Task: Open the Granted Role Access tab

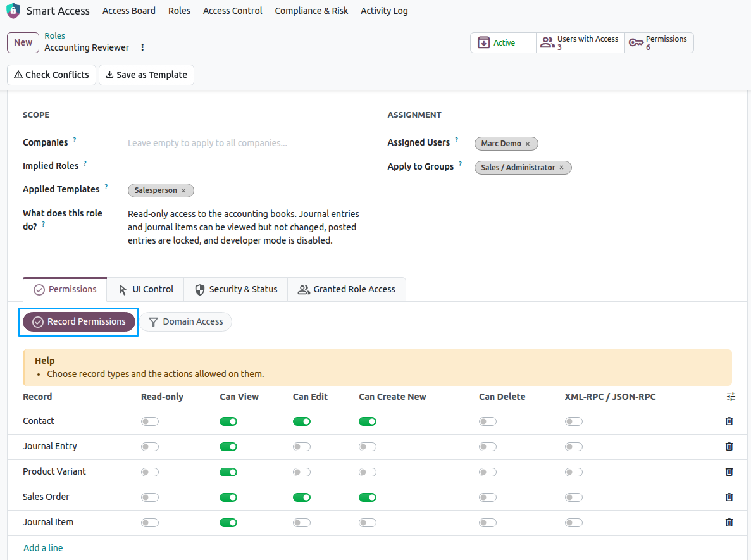Action: point(347,289)
